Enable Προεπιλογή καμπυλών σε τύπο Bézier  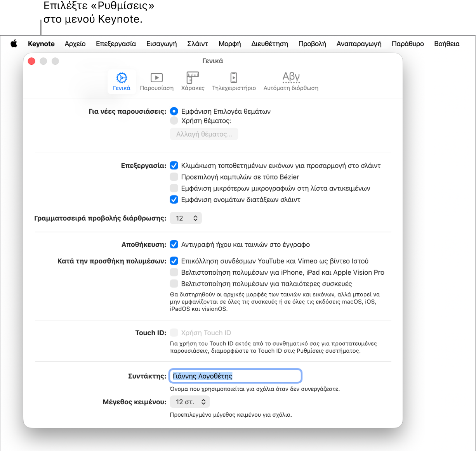174,177
